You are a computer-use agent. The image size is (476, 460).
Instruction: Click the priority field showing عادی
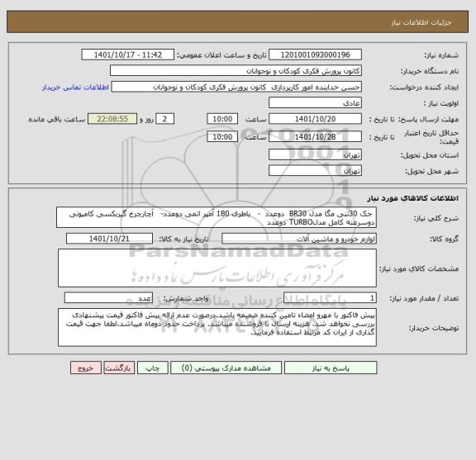(315, 103)
